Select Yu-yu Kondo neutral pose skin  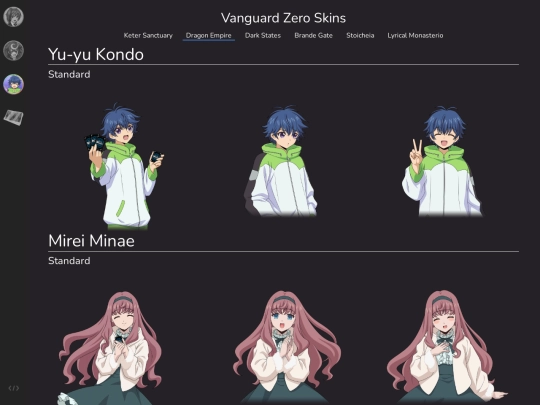point(281,161)
